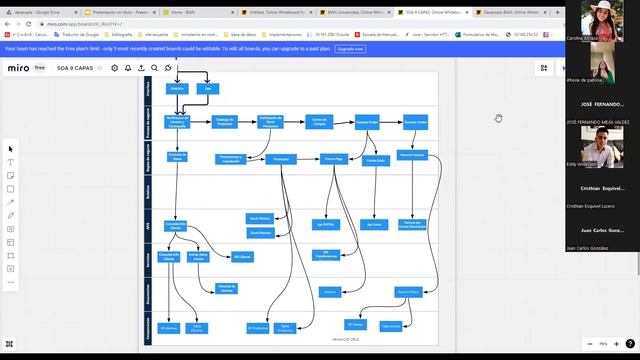Click the miro logo
The image size is (640, 360).
(18, 68)
